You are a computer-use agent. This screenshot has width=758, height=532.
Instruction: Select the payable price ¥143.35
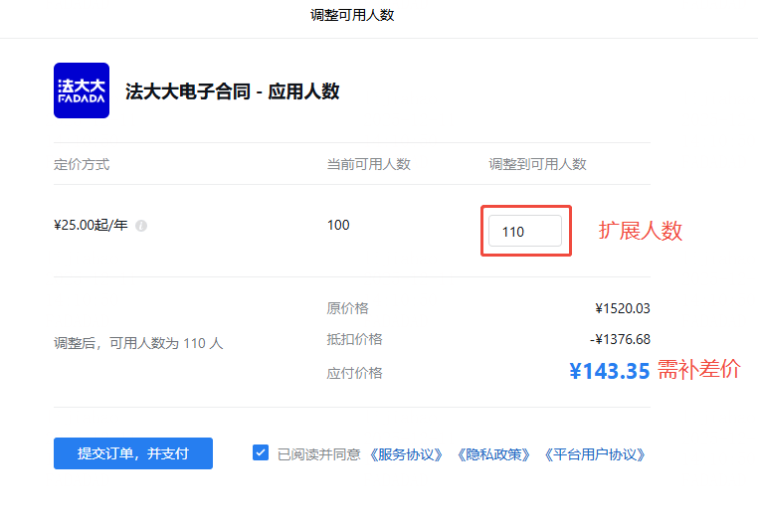click(610, 371)
